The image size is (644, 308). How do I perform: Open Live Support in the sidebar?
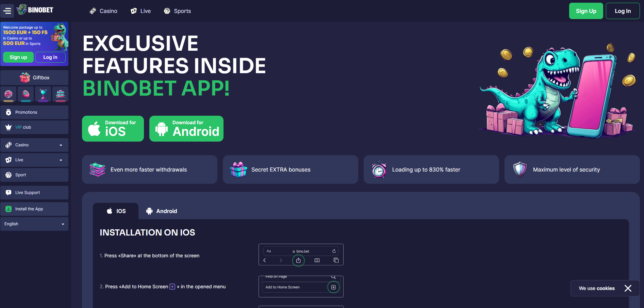point(34,193)
